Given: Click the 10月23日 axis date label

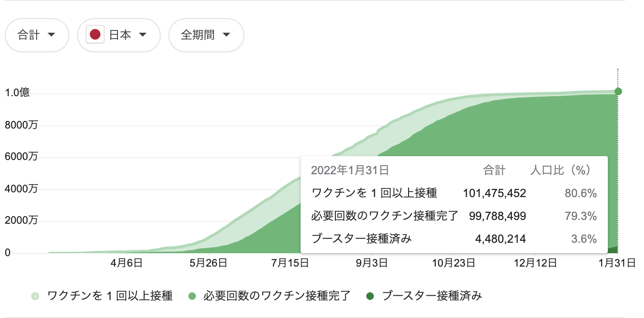Looking at the screenshot, I should pos(454,263).
